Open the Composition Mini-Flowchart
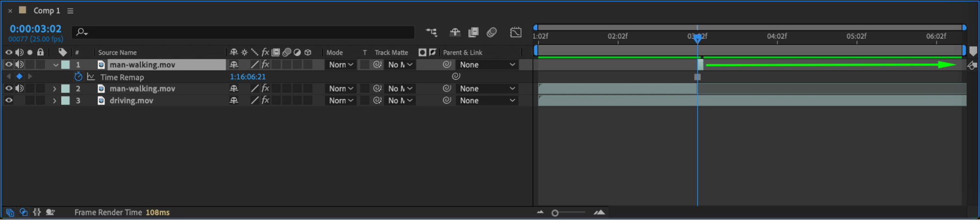980x220 pixels. pos(431,32)
